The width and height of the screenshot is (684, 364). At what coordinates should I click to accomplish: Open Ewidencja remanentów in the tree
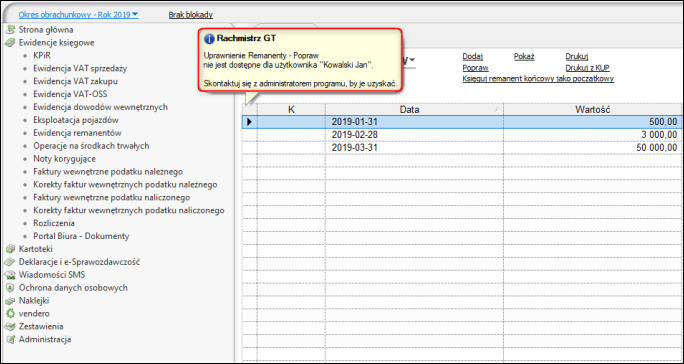click(x=77, y=133)
